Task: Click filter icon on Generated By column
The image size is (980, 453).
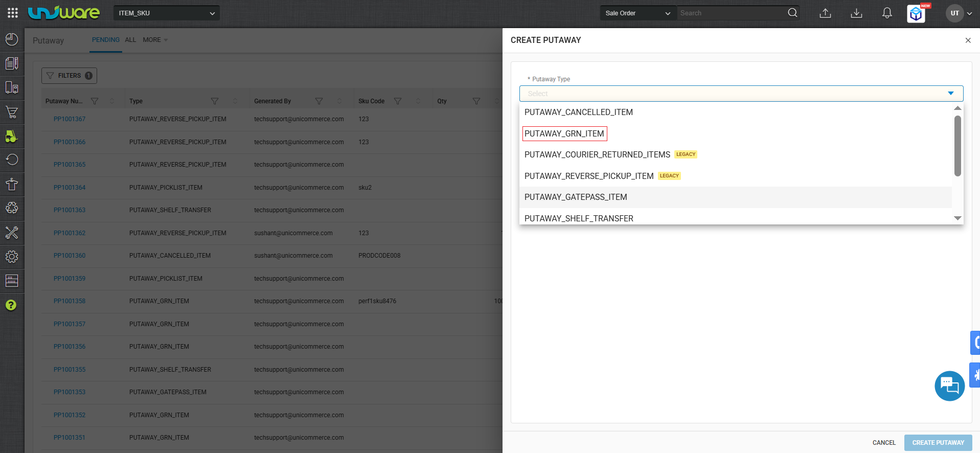Action: coord(319,101)
